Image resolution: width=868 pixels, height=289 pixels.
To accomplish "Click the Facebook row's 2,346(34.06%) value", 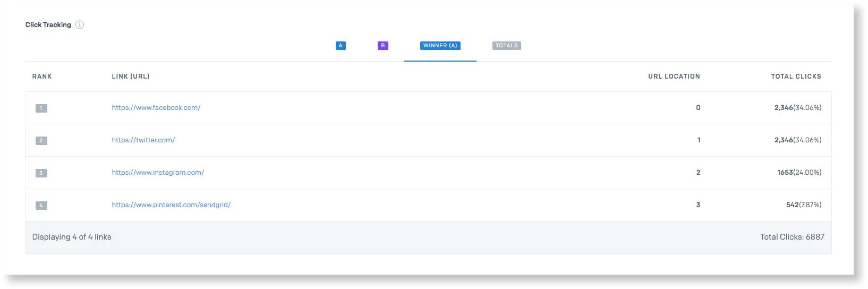I will tap(798, 108).
